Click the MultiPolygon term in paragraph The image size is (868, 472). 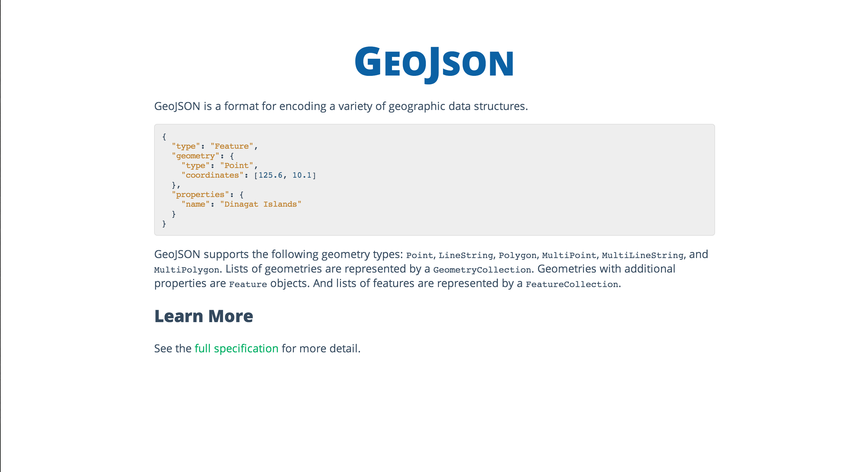(187, 270)
